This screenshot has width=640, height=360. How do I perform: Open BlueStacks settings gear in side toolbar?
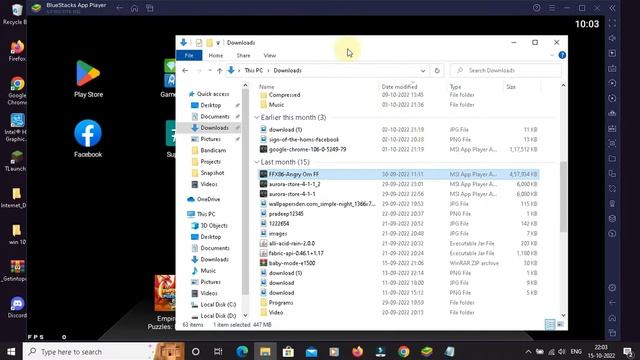(x=612, y=288)
